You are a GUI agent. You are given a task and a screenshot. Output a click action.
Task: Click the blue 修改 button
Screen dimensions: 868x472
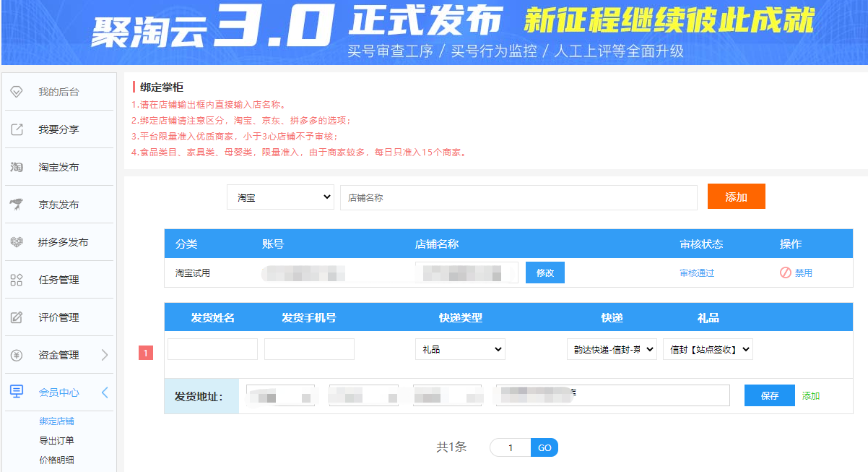545,273
